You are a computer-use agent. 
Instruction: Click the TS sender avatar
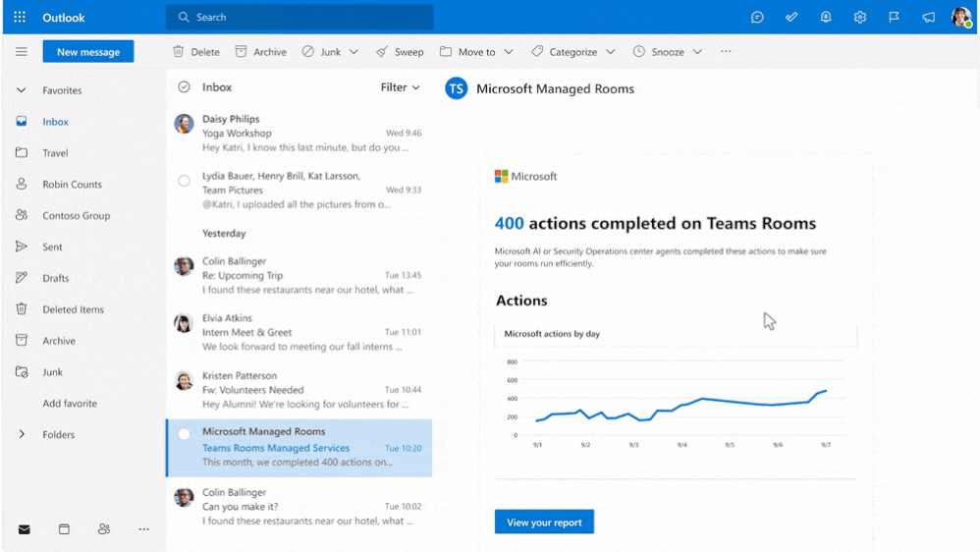point(457,88)
